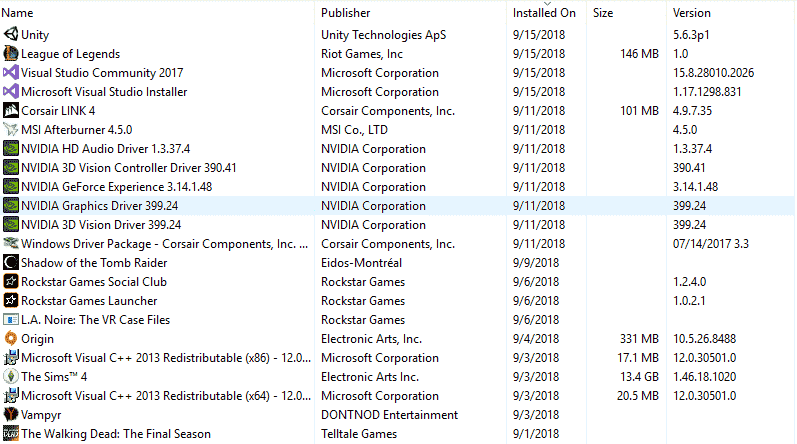This screenshot has width=797, height=444.
Task: Click "The Sims™ 4" name
Action: click(x=54, y=376)
